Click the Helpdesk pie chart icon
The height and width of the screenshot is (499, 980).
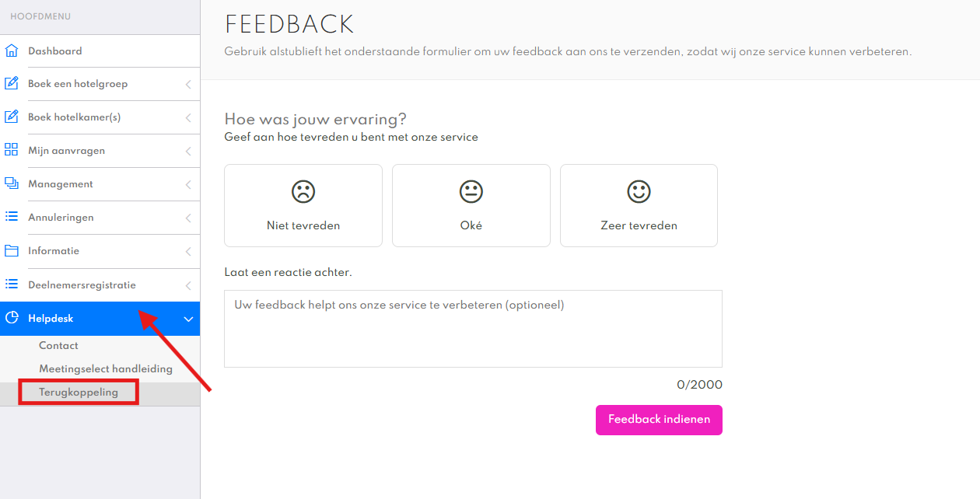(x=11, y=318)
